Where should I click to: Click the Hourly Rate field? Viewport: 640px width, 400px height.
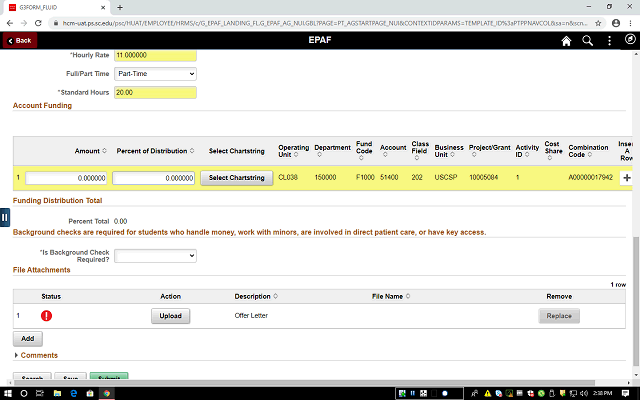[155, 55]
